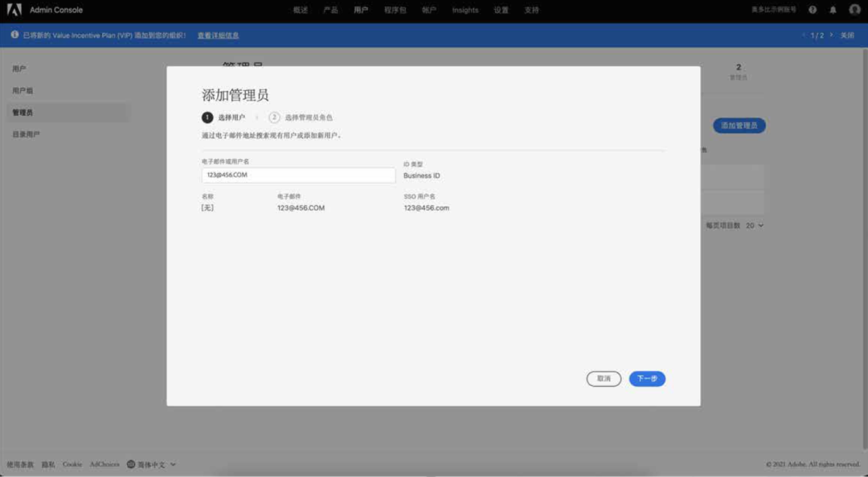The width and height of the screenshot is (868, 477).
Task: Open the help question mark icon
Action: (813, 10)
